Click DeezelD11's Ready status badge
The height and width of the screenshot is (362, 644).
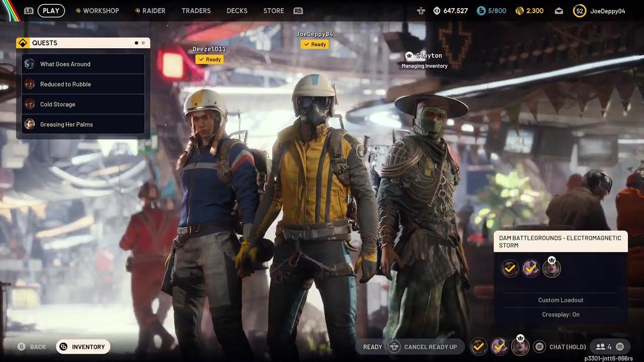209,59
